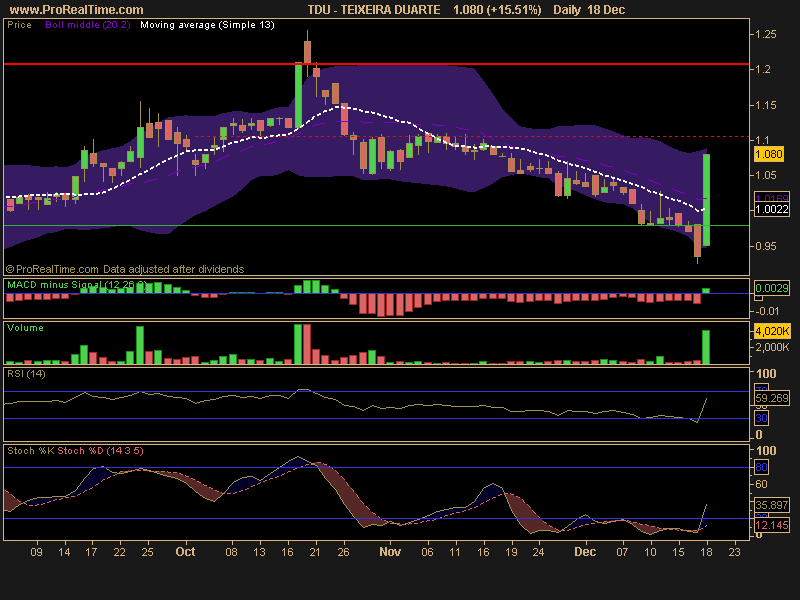Select the "Dec" month label on date axis
The width and height of the screenshot is (800, 600).
click(585, 552)
